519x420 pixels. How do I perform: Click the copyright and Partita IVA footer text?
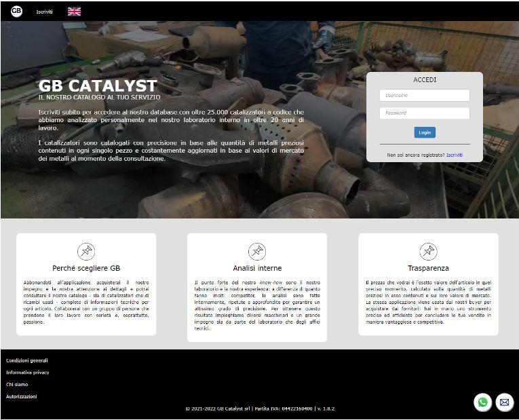(260, 408)
